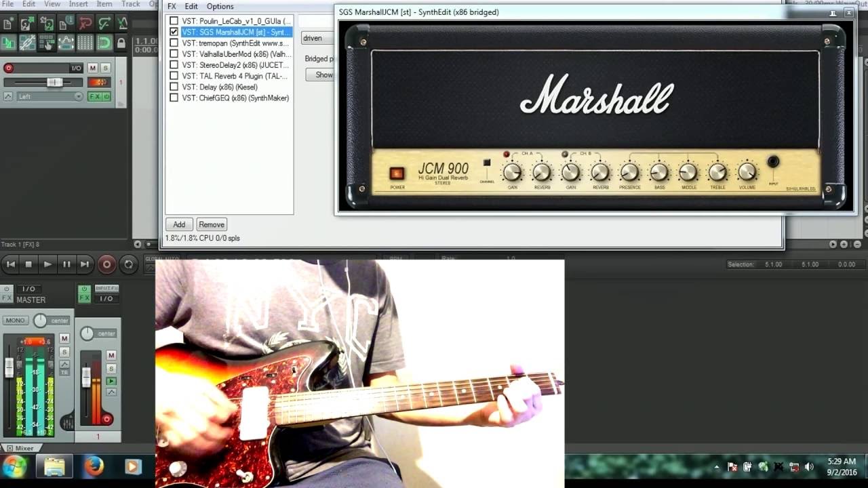Toggle item grouping toolbar icon

(27, 43)
